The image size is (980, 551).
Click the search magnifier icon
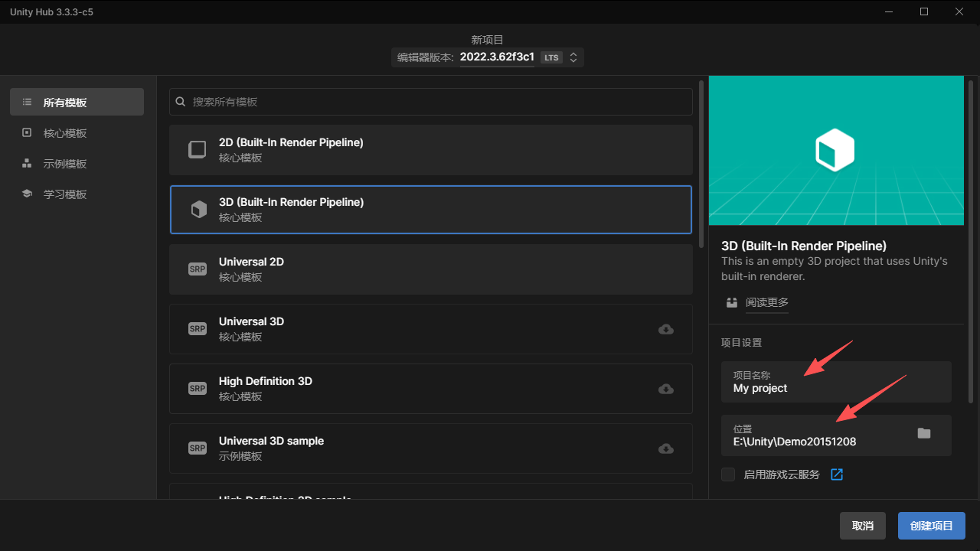tap(181, 101)
